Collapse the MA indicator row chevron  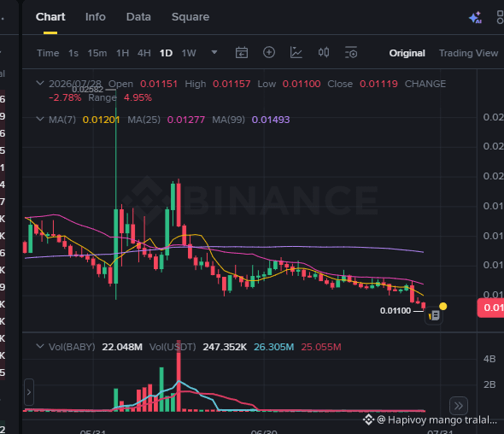[x=40, y=119]
